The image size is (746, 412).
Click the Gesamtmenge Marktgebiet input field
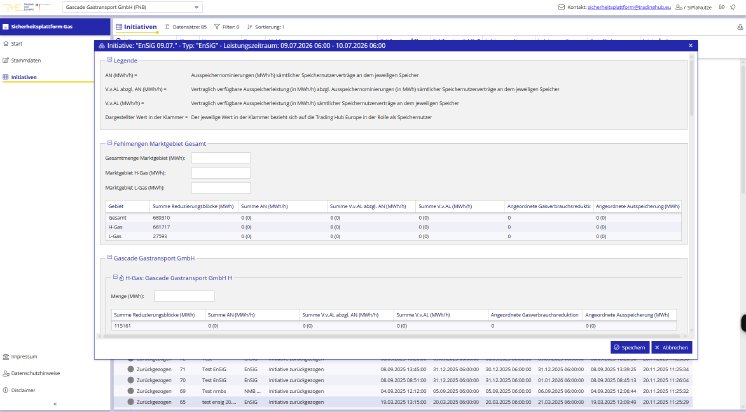221,158
